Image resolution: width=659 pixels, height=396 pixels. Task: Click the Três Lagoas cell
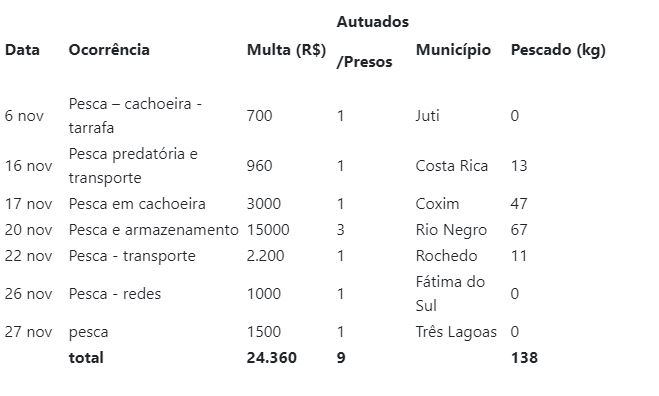tap(456, 332)
